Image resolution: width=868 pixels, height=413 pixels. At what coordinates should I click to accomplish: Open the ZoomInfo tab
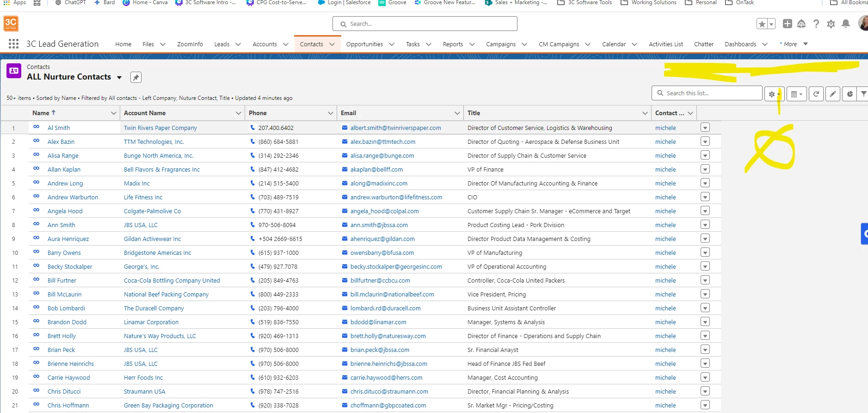coord(190,44)
